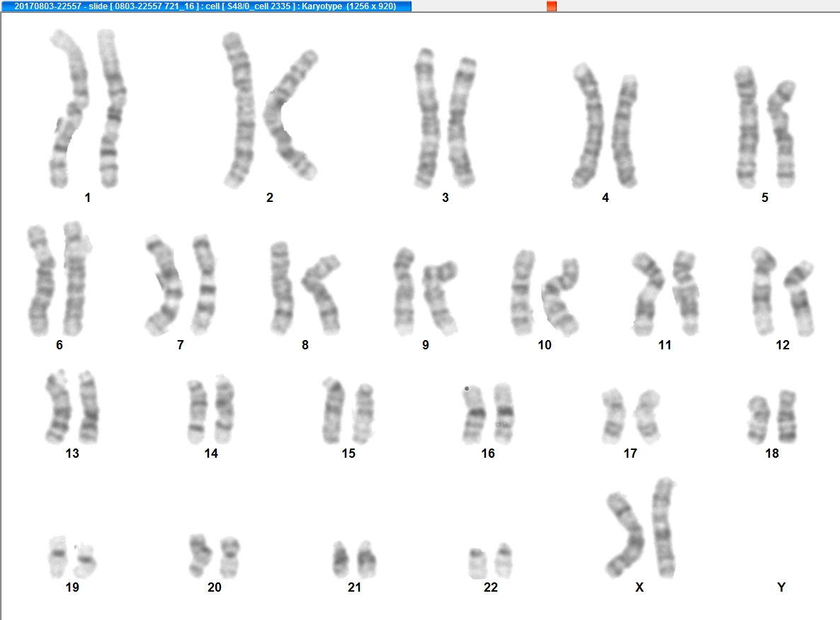Select the bent right chromosome 2
This screenshot has height=620, width=840.
click(x=291, y=115)
